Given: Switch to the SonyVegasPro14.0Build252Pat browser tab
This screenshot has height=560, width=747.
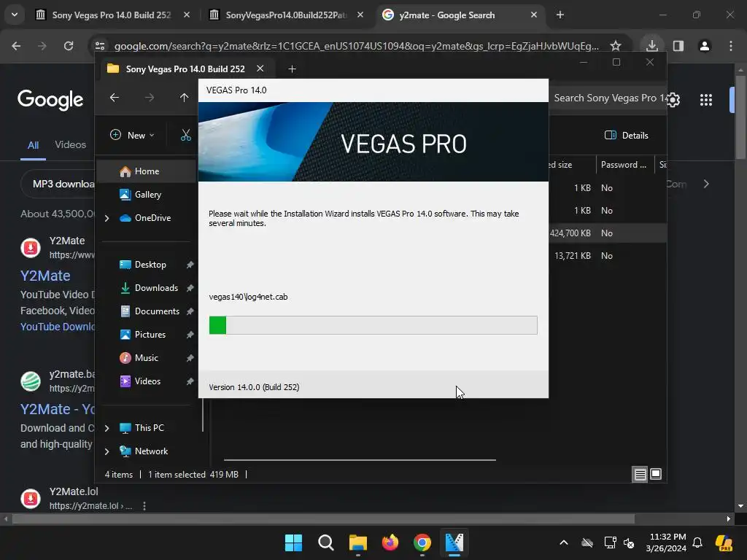Looking at the screenshot, I should pyautogui.click(x=286, y=15).
